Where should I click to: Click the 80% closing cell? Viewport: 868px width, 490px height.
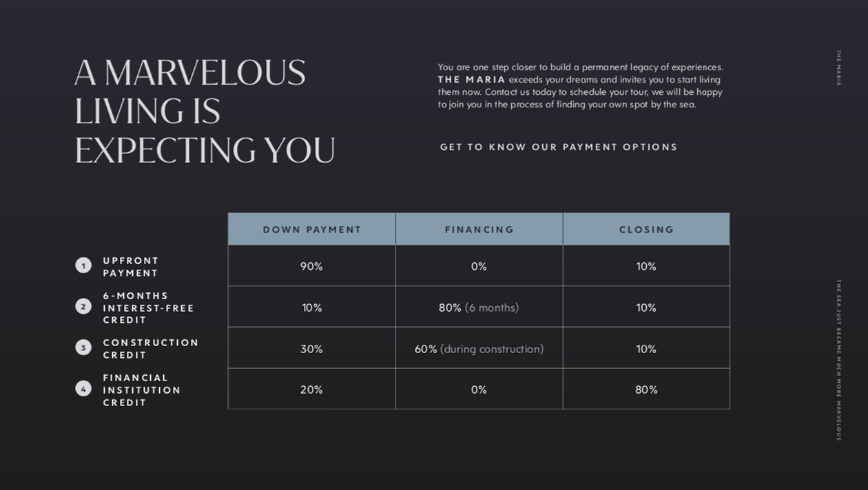pos(647,390)
